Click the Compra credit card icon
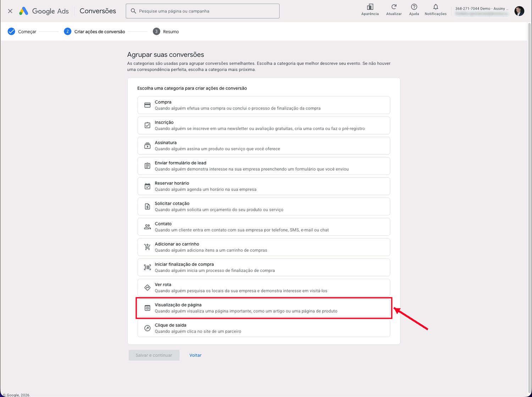 [x=148, y=105]
